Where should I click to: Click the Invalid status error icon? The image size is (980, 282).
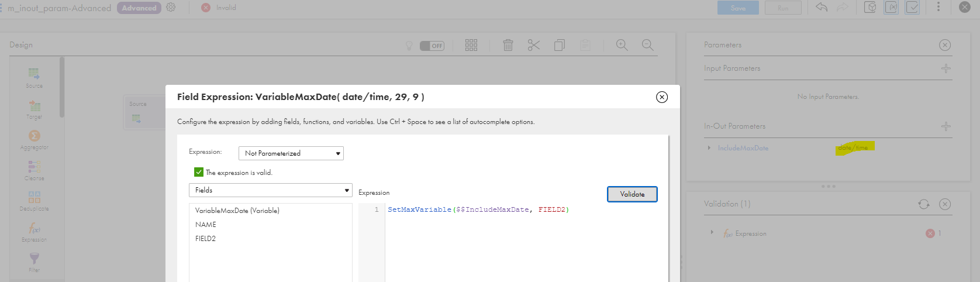pyautogui.click(x=206, y=8)
